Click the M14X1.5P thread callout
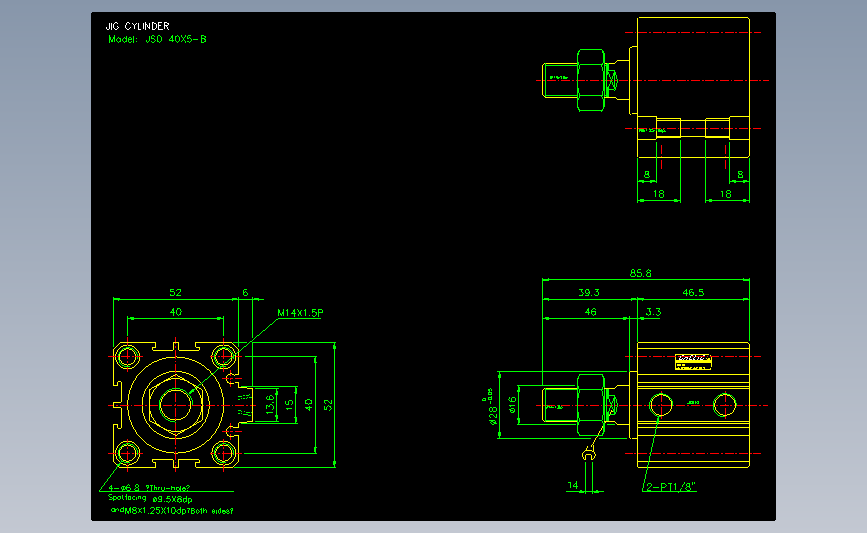 (300, 313)
